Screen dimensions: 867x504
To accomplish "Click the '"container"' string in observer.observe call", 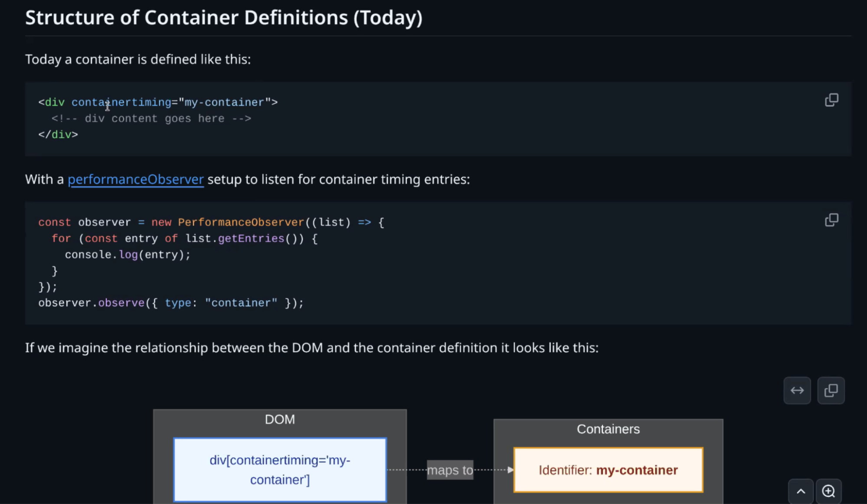I will pyautogui.click(x=241, y=303).
